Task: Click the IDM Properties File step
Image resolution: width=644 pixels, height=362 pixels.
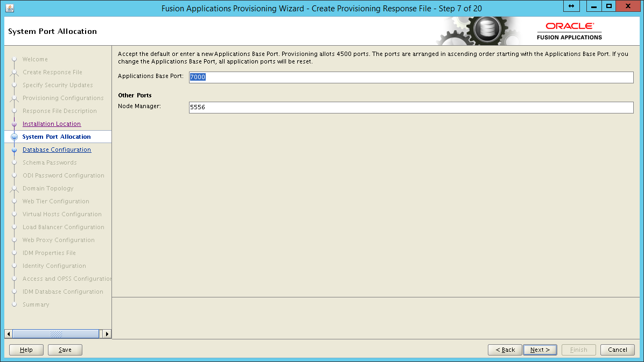Action: tap(49, 253)
